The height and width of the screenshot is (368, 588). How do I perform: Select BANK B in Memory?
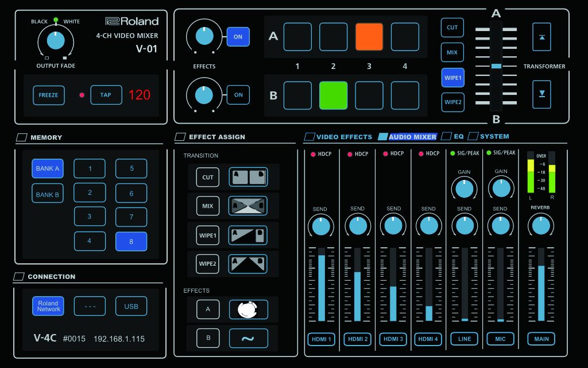tap(48, 193)
